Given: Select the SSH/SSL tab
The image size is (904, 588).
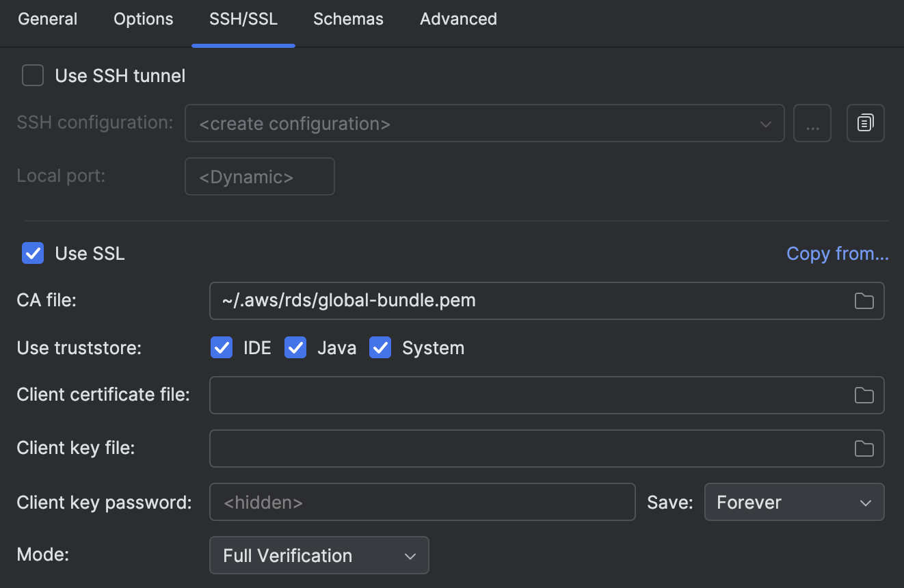Looking at the screenshot, I should [243, 19].
